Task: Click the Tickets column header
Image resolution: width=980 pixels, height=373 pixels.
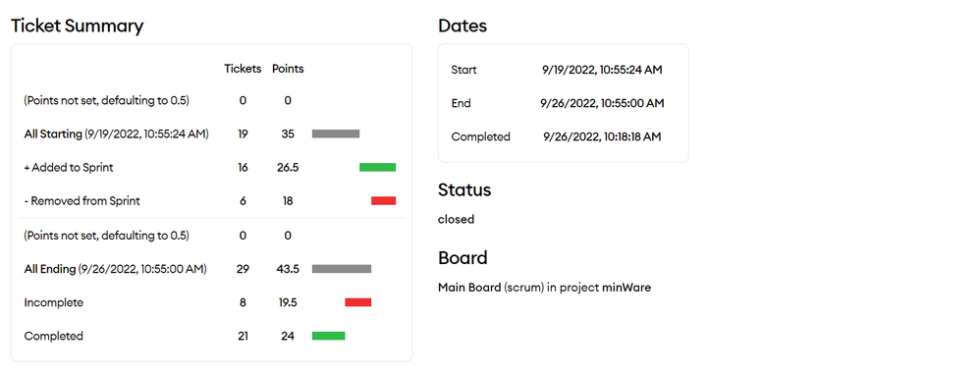Action: click(x=243, y=69)
